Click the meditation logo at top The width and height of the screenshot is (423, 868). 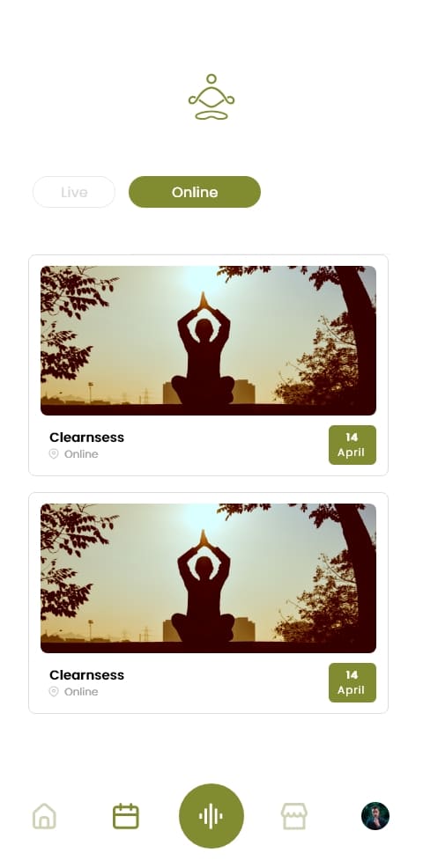tap(211, 97)
